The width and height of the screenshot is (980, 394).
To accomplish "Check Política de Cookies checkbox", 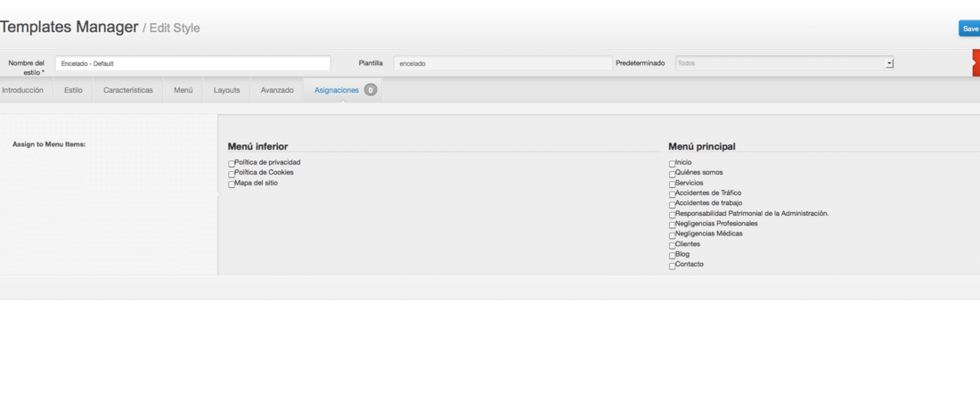I will coord(232,174).
